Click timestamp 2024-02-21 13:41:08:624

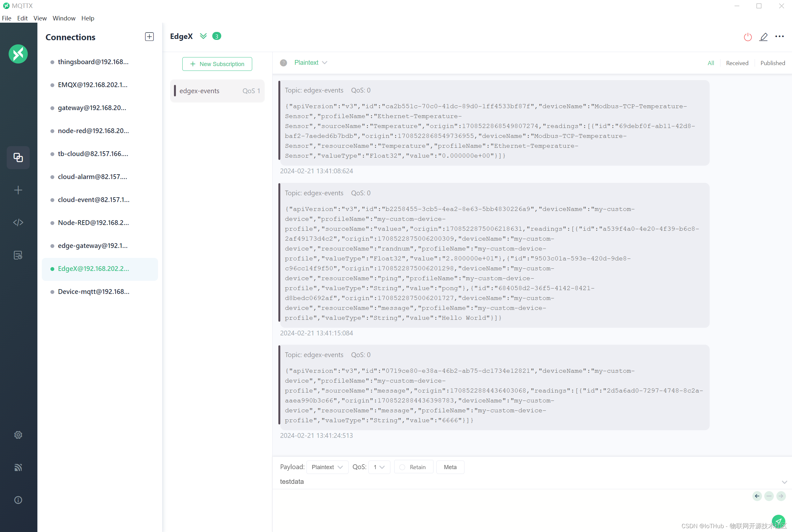316,171
